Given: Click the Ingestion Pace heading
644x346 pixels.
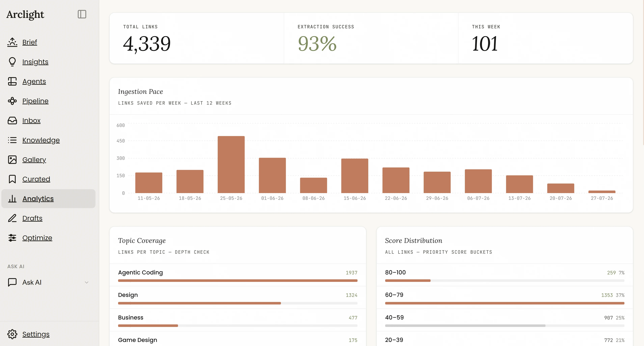Looking at the screenshot, I should pos(141,92).
